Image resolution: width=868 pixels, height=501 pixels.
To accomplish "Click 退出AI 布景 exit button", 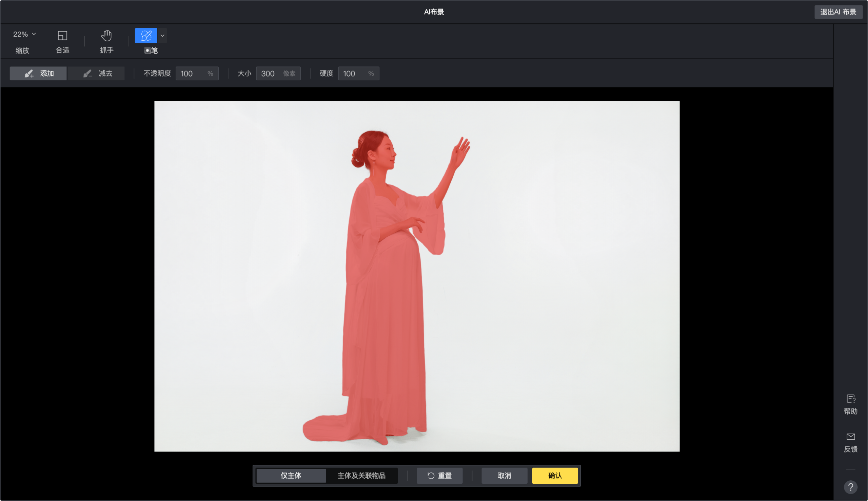I will (x=838, y=12).
